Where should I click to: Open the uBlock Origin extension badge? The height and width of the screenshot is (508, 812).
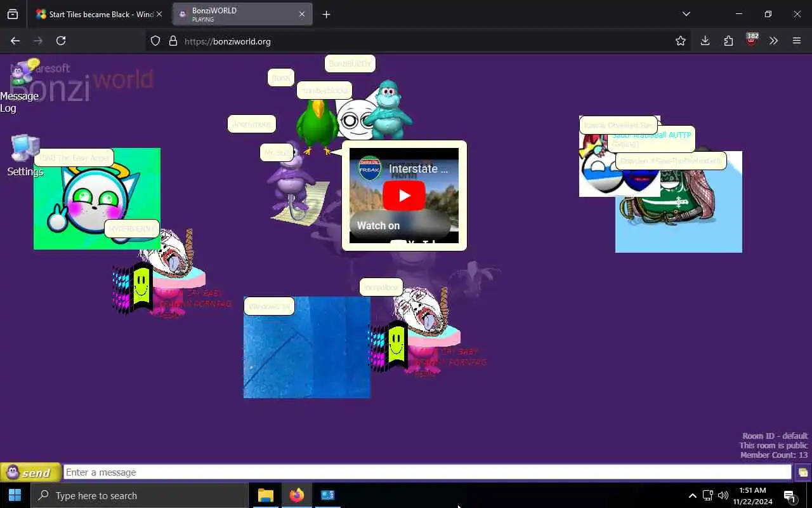[752, 39]
